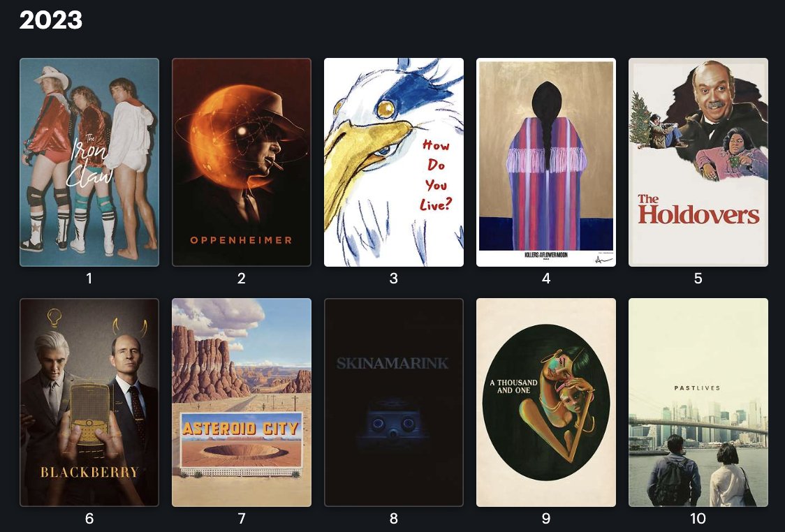Click the A Thousand and One poster

pyautogui.click(x=545, y=402)
